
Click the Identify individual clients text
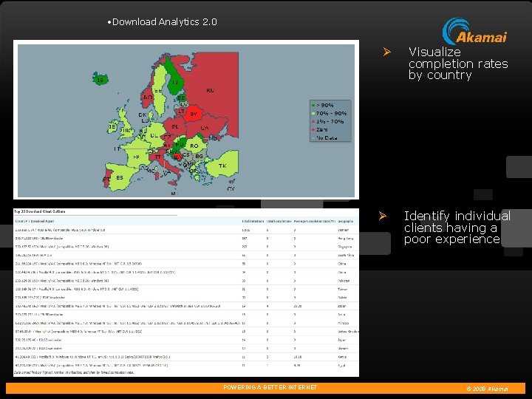(457, 228)
